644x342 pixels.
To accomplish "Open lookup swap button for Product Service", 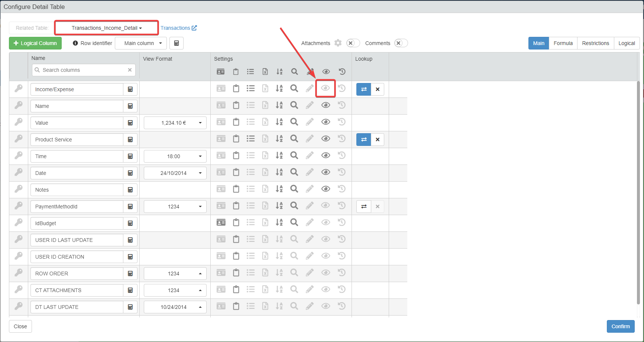I will (363, 140).
